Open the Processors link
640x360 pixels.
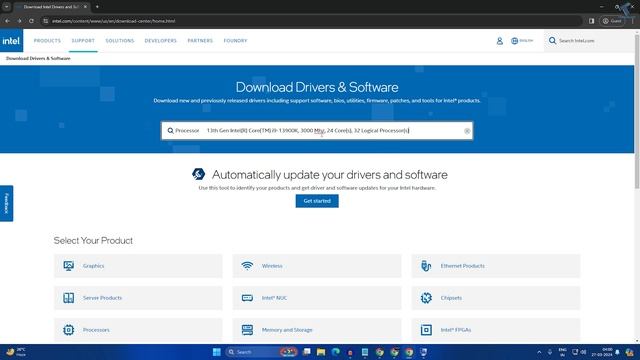(96, 330)
